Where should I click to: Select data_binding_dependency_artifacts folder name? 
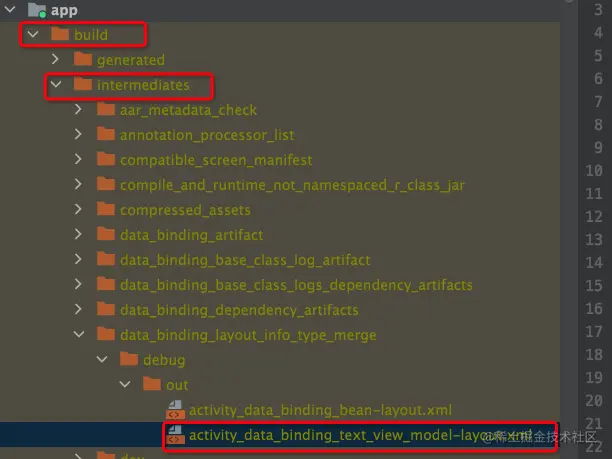[x=239, y=310]
